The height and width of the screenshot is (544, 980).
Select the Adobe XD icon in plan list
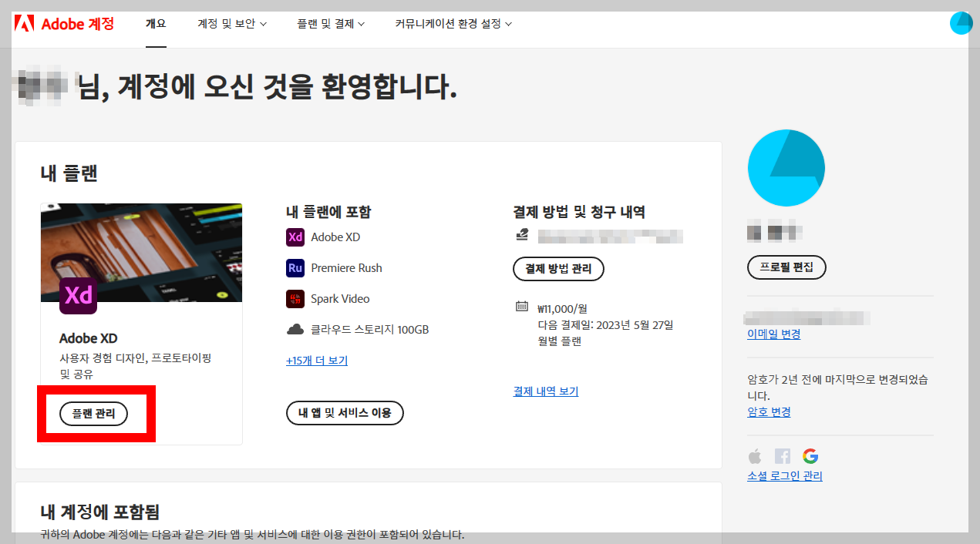tap(295, 237)
